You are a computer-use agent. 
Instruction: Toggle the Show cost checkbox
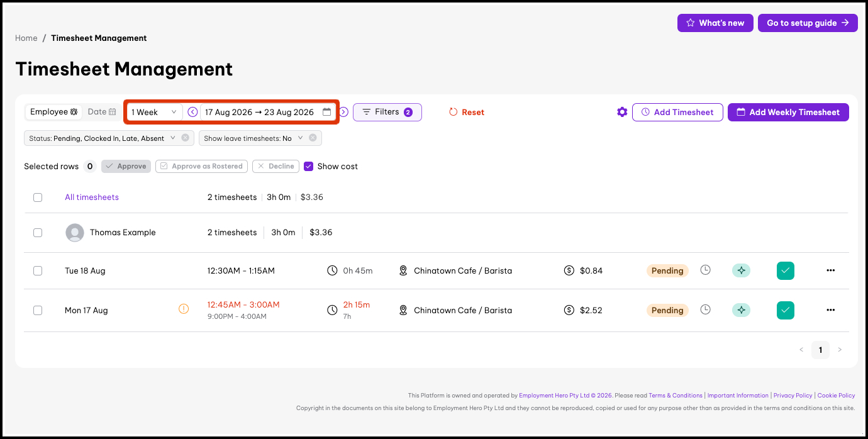pos(308,166)
